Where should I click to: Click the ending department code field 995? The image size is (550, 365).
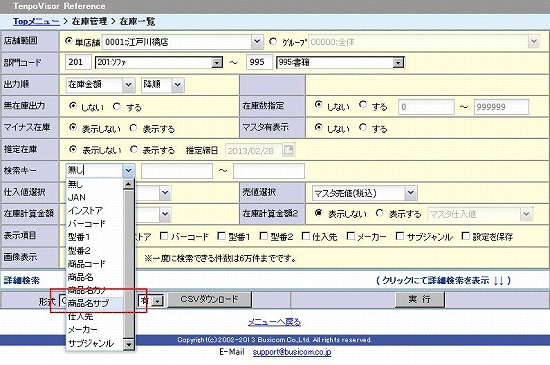pyautogui.click(x=259, y=62)
